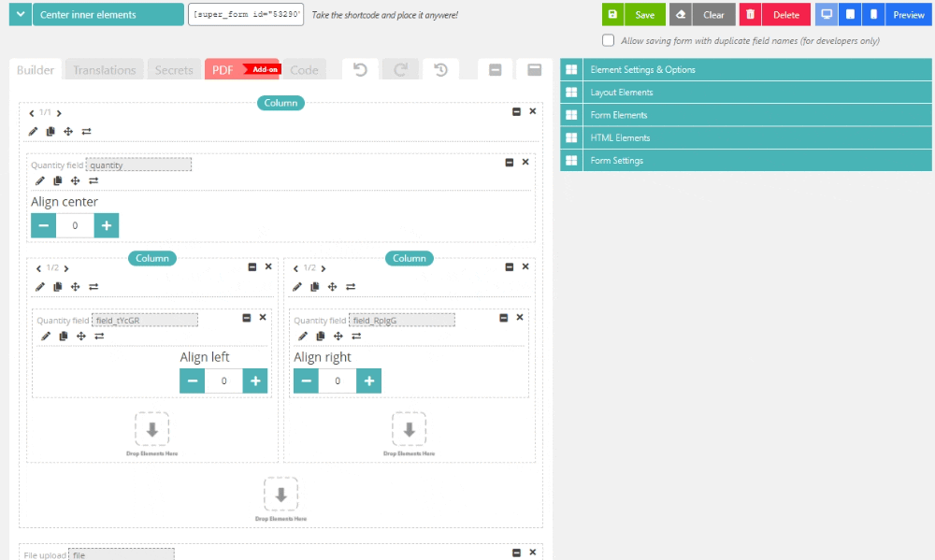Expand Layout Elements panel

click(746, 92)
